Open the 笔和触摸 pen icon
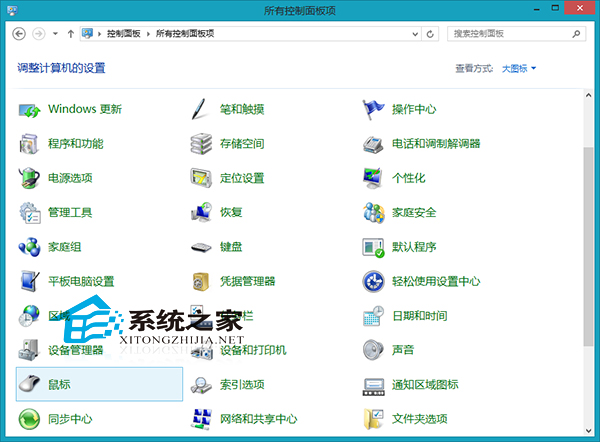600x442 pixels. [199, 109]
